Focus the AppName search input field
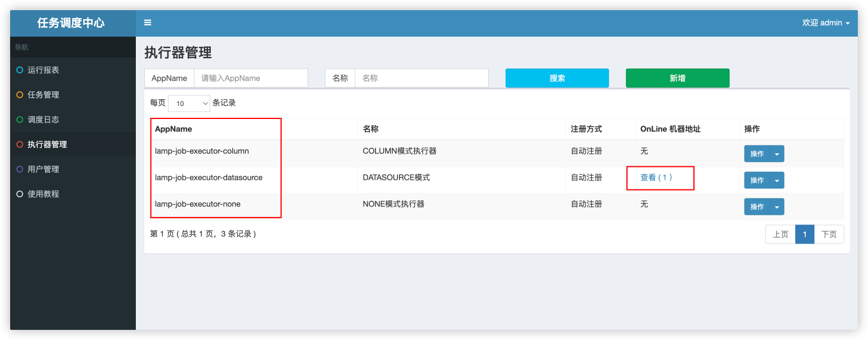The image size is (868, 340). tap(251, 78)
